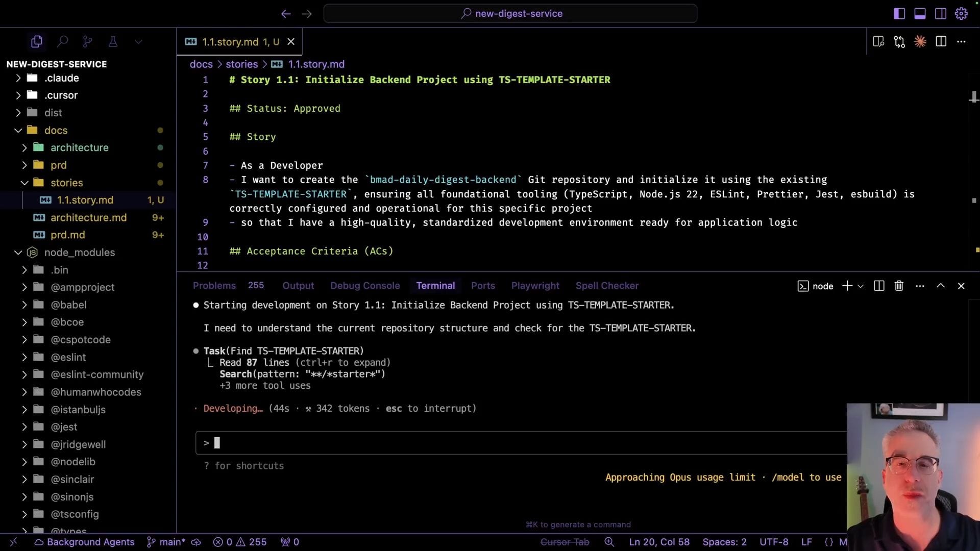This screenshot has height=551, width=980.
Task: Open the new terminal launch-profile dropdown
Action: [861, 286]
